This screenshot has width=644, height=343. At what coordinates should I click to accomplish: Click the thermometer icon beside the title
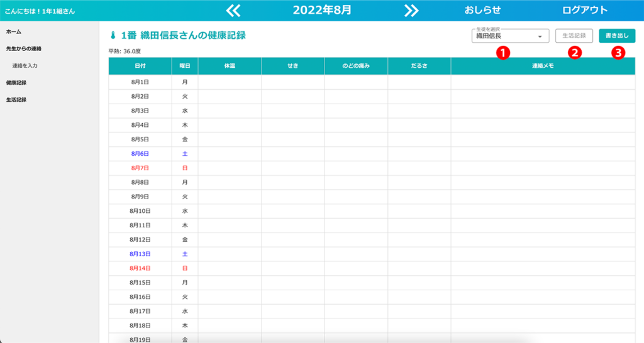click(x=113, y=36)
